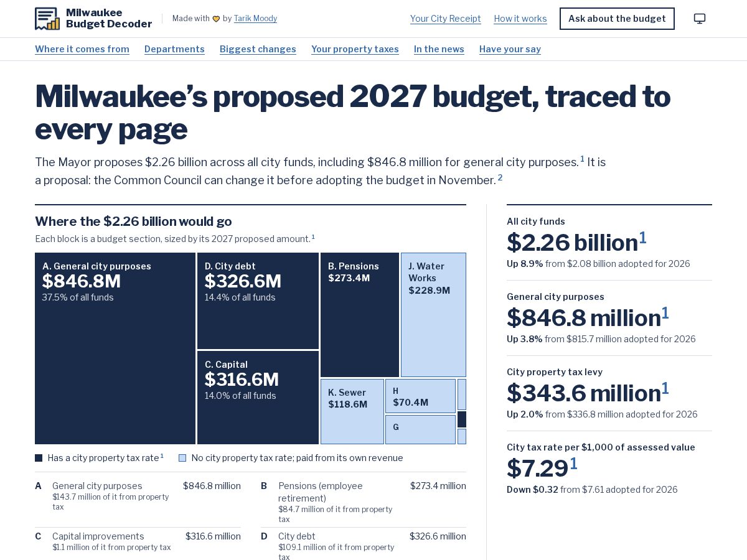
Task: Click City debt row in legend table
Action: coord(364,545)
